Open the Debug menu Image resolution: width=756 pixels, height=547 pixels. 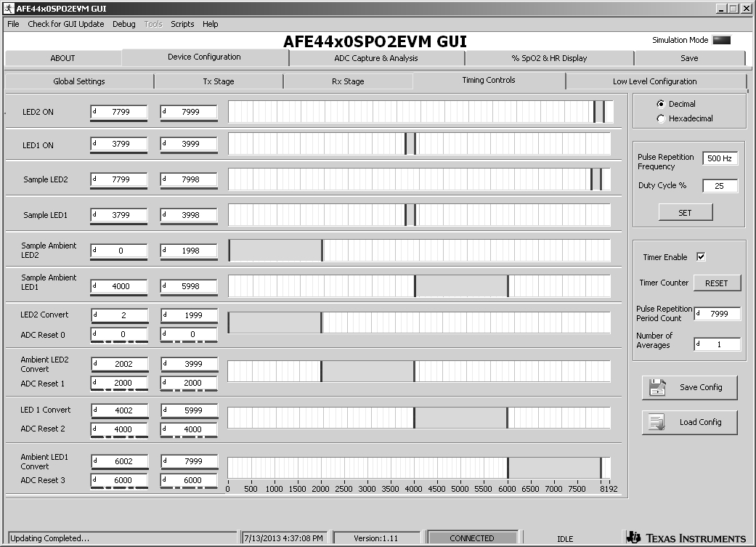124,24
